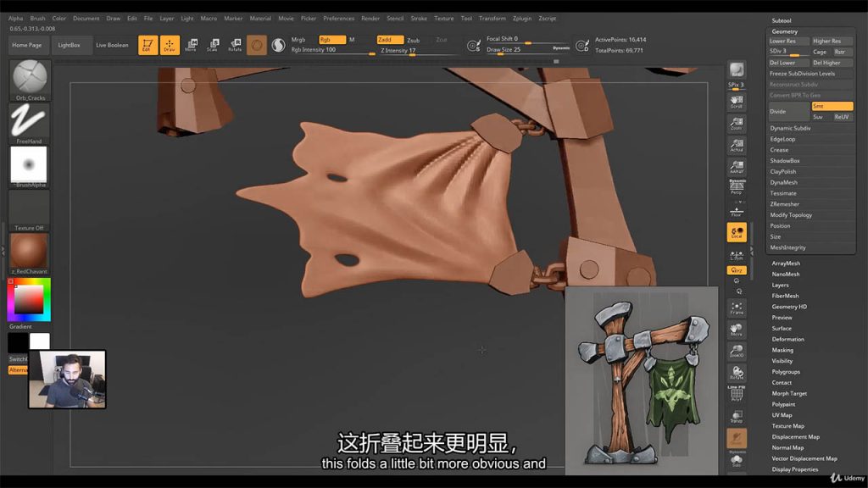Expand the Deformation palette section
The width and height of the screenshot is (868, 488).
787,339
